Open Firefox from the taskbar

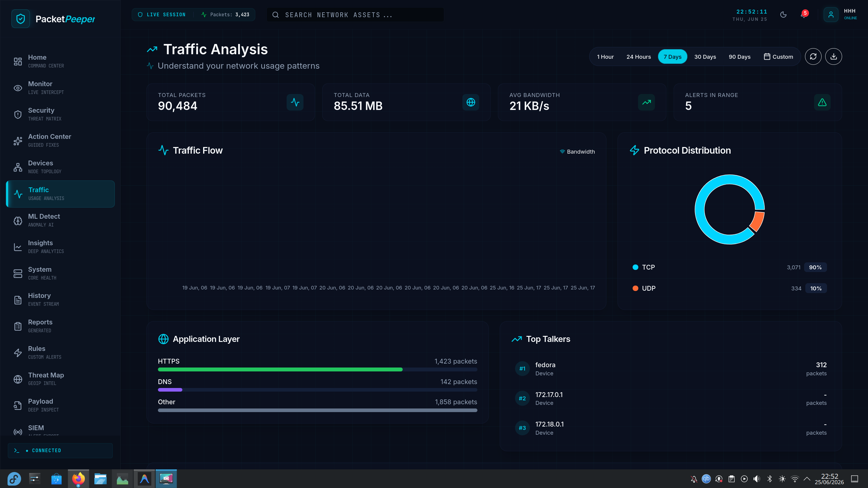point(78,479)
